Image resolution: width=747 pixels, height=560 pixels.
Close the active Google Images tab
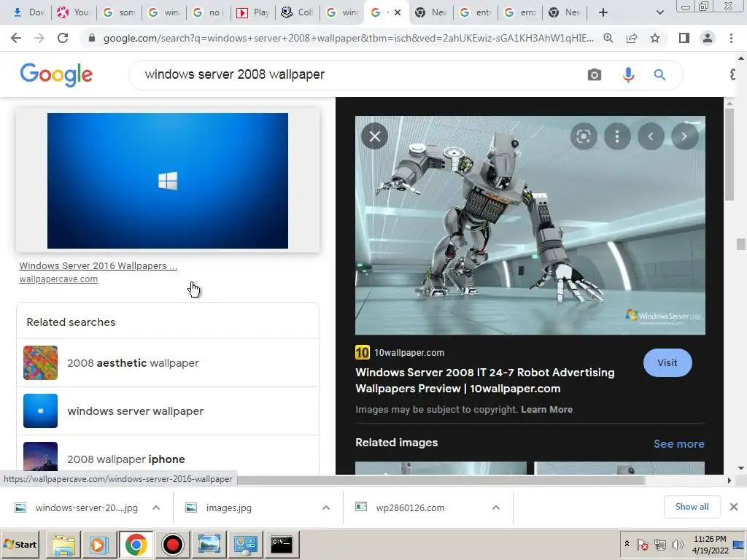[x=398, y=13]
